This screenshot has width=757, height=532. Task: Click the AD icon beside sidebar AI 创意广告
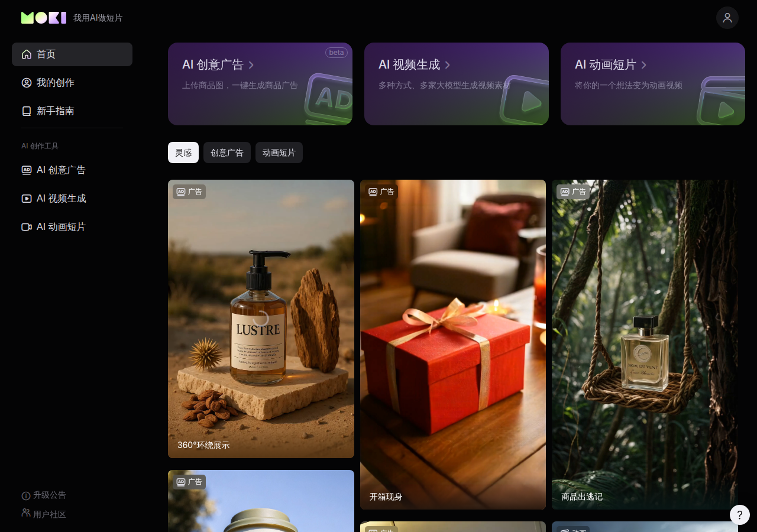tap(27, 170)
